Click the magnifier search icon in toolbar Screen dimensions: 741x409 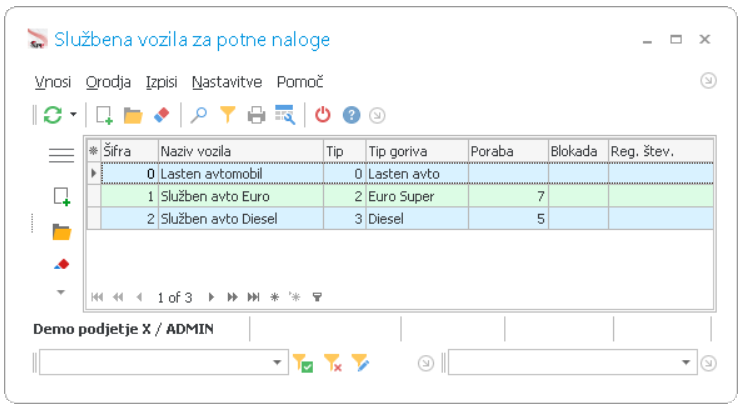[199, 115]
